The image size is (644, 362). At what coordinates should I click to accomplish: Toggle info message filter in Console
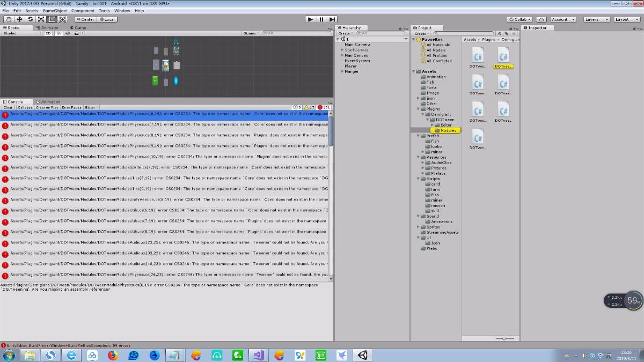297,107
